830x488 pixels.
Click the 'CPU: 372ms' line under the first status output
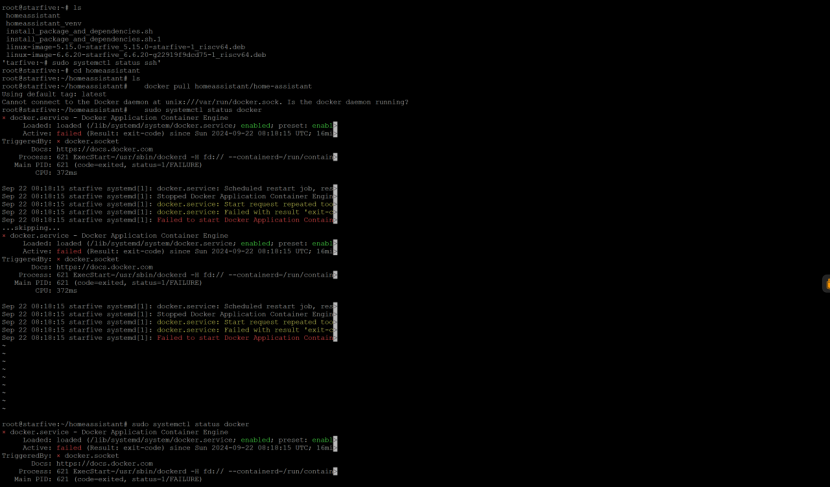pos(56,172)
